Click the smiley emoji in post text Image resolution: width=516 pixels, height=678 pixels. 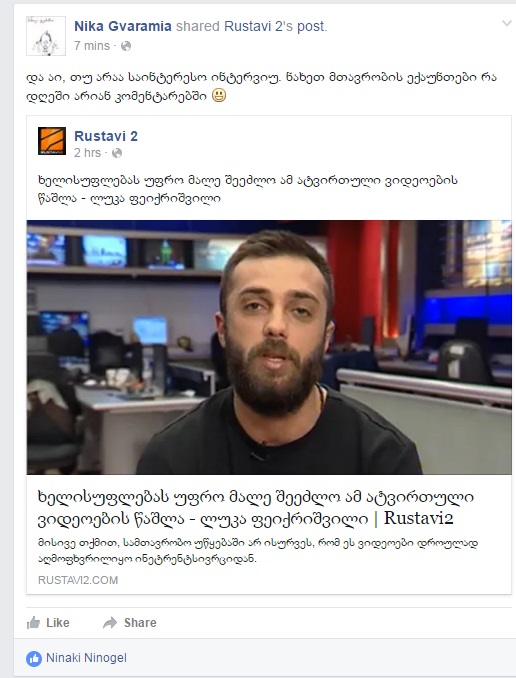pyautogui.click(x=219, y=95)
